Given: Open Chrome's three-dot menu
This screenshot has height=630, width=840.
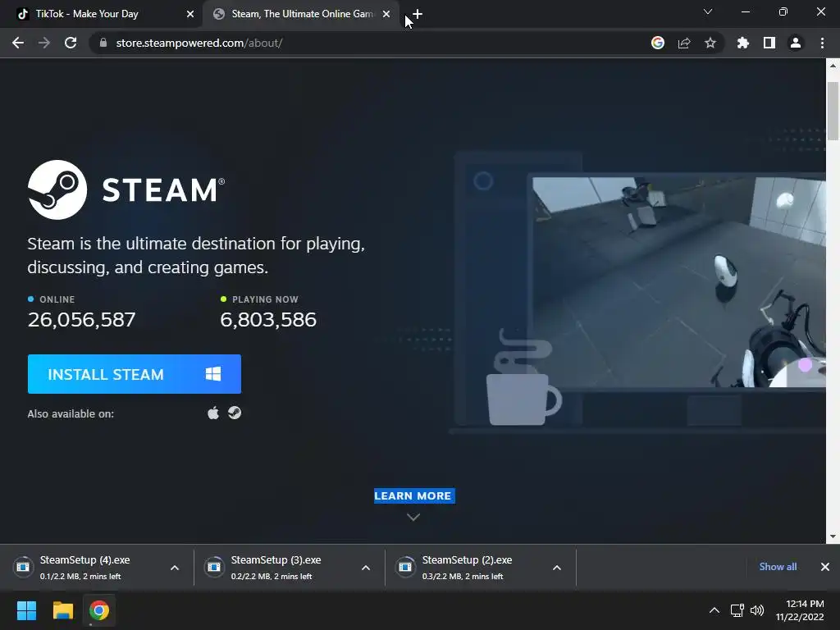Looking at the screenshot, I should (x=822, y=43).
